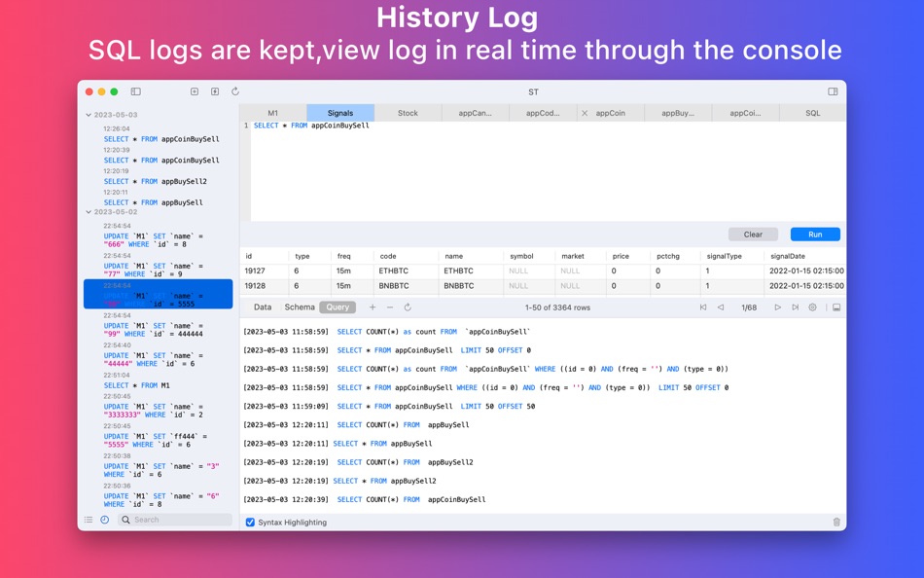This screenshot has height=578, width=924.
Task: Click the add new query icon in toolbar
Action: coord(195,91)
